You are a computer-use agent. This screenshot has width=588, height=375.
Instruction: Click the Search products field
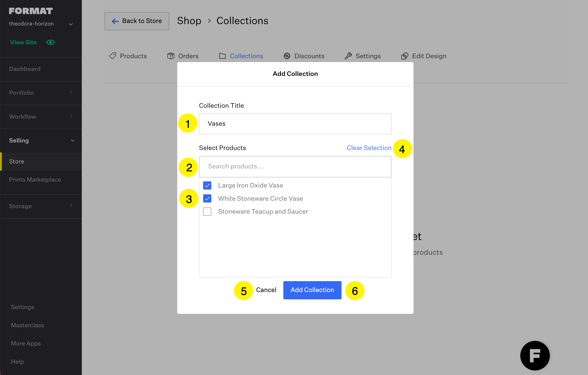pyautogui.click(x=295, y=166)
